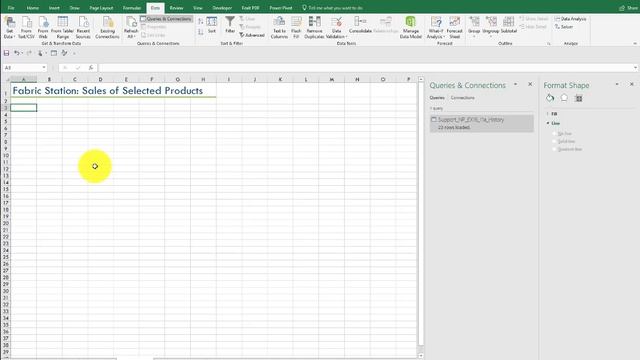Click Remove Duplicates
The image size is (640, 360).
(314, 28)
